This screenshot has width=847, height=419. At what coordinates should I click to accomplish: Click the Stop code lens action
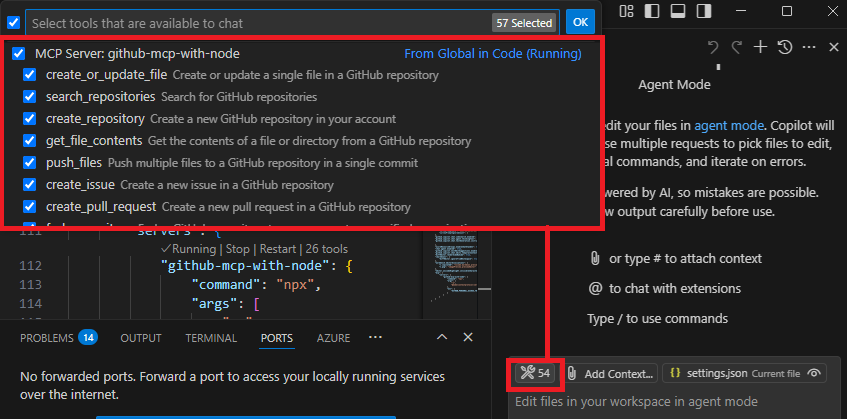point(237,249)
